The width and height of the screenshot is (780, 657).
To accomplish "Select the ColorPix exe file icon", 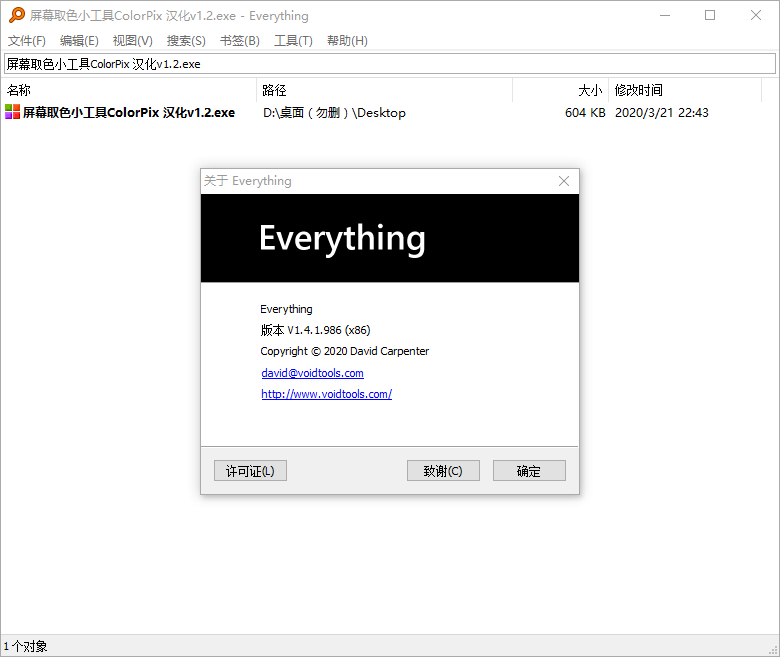I will 12,112.
